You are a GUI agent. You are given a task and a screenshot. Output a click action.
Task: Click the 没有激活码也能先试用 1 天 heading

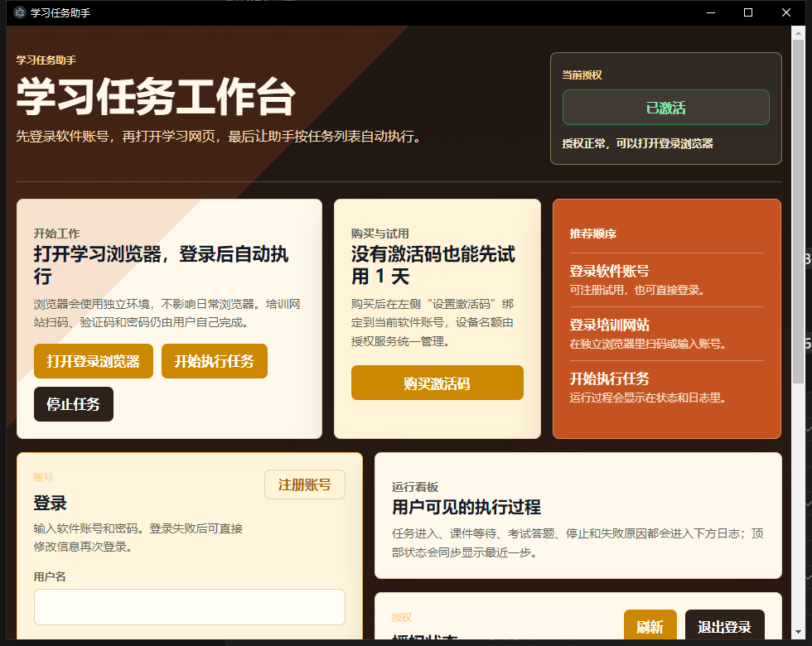[x=433, y=265]
